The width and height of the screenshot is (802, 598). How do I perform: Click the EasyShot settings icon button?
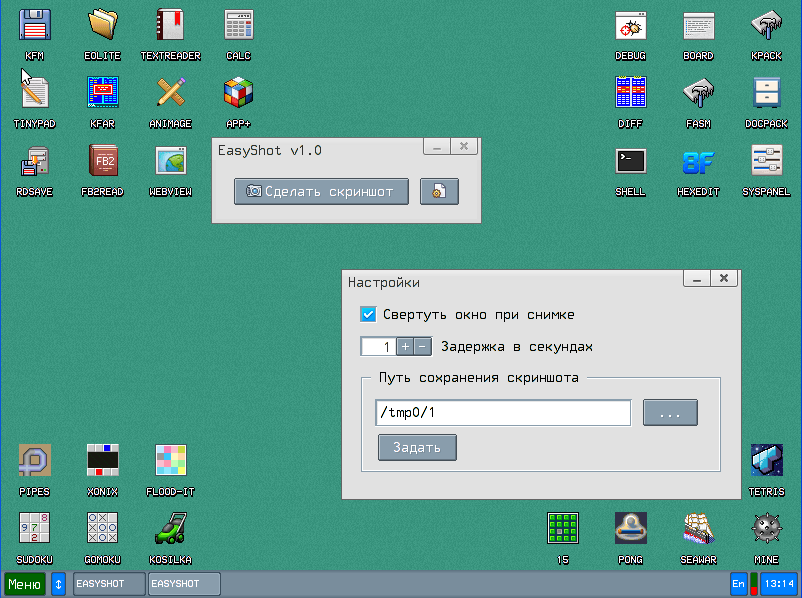(x=439, y=191)
